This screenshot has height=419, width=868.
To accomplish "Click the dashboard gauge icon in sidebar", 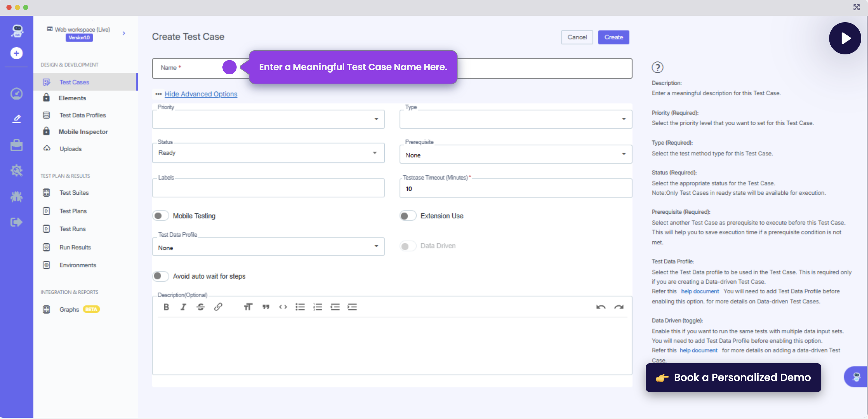I will 16,93.
